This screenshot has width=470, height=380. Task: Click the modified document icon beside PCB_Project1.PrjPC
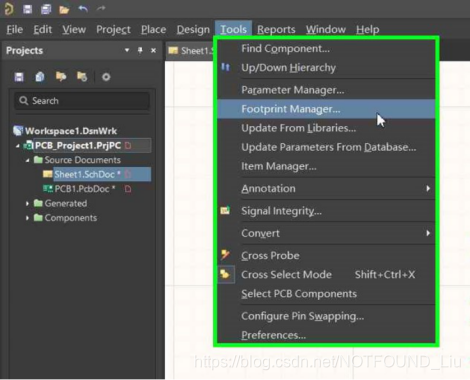(128, 145)
